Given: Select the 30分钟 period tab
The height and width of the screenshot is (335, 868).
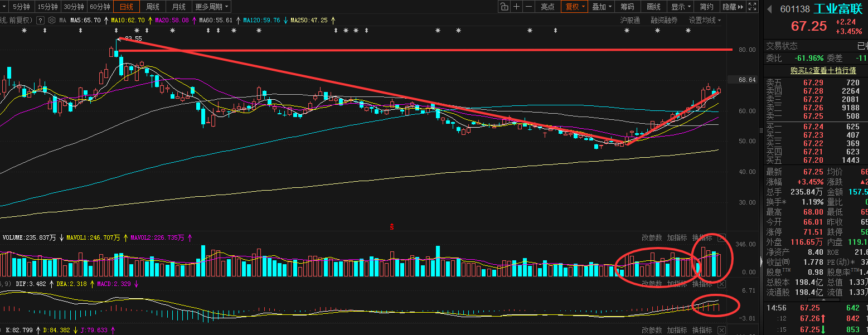Looking at the screenshot, I should [x=74, y=7].
